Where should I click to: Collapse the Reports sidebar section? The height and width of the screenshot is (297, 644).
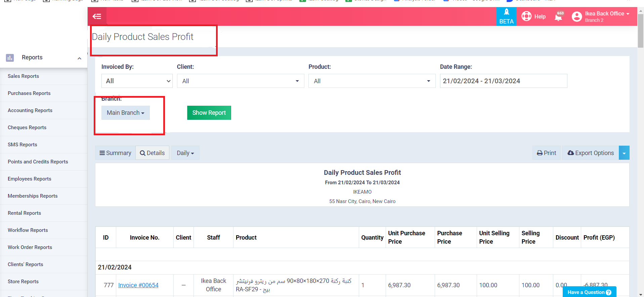click(79, 58)
